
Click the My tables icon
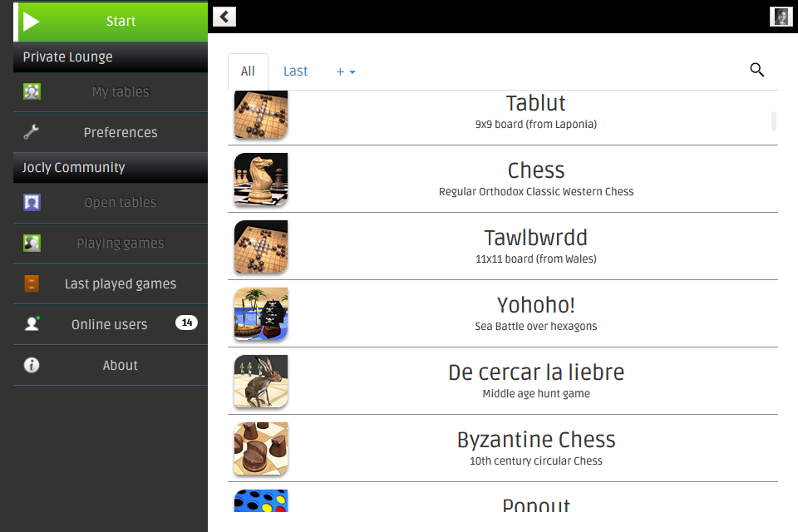coord(32,91)
